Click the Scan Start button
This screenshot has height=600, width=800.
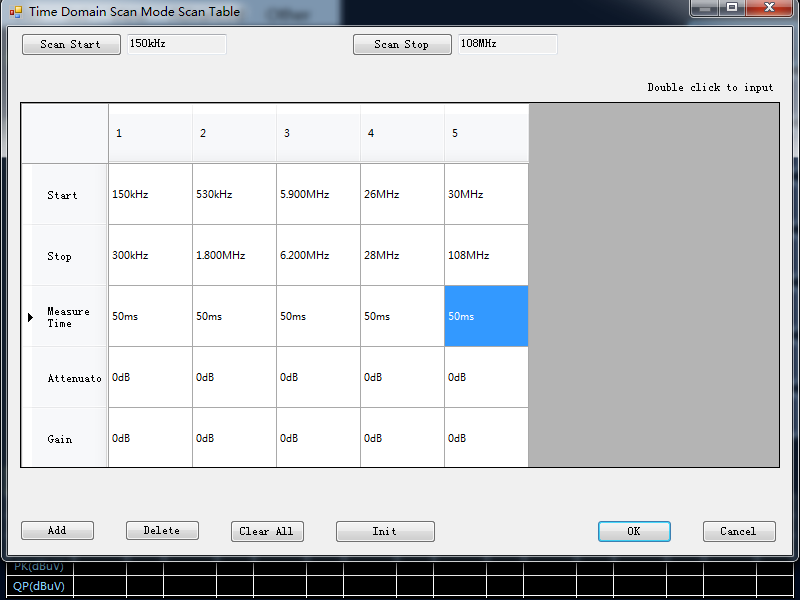click(71, 44)
